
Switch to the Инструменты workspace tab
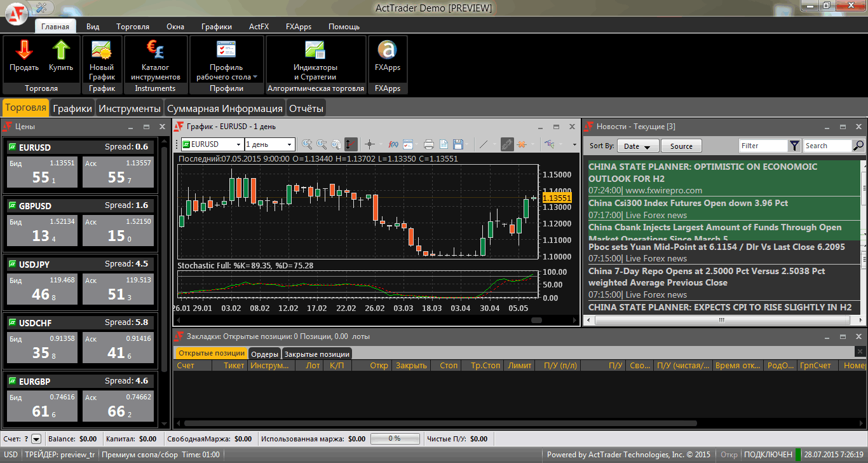click(x=130, y=108)
